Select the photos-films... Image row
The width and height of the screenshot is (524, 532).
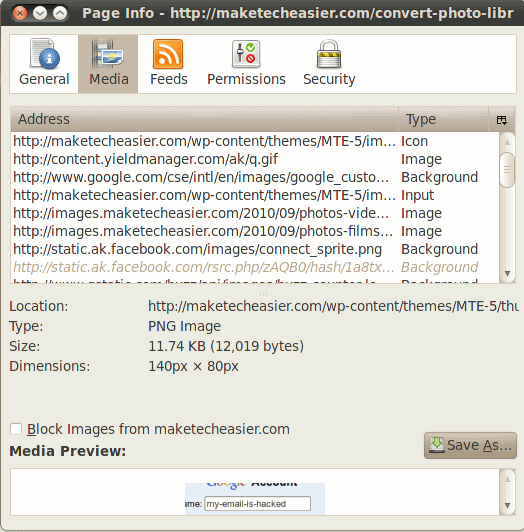[x=256, y=231]
